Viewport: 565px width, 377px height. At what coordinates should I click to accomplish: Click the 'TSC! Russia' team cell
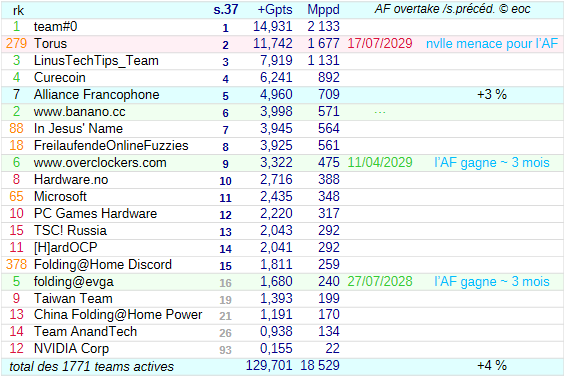click(70, 230)
